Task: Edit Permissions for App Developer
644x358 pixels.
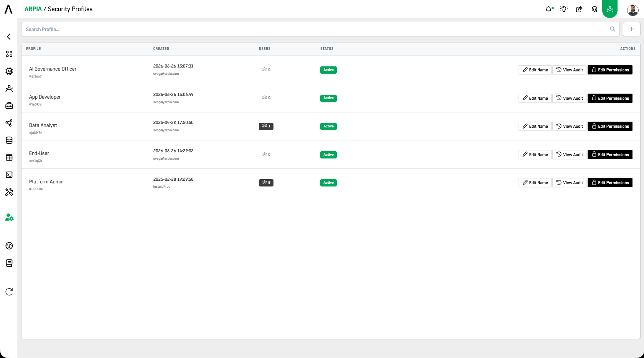Action: point(610,98)
